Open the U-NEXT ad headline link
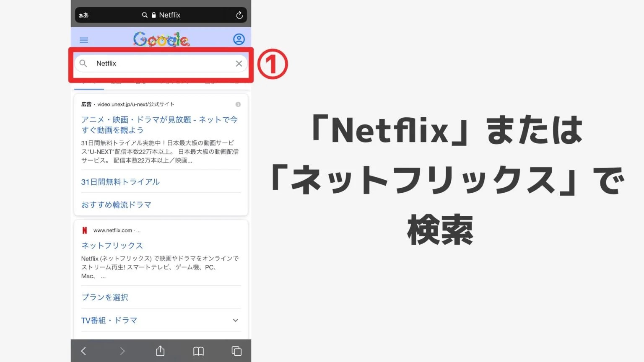Viewport: 644px width, 362px height. click(159, 125)
